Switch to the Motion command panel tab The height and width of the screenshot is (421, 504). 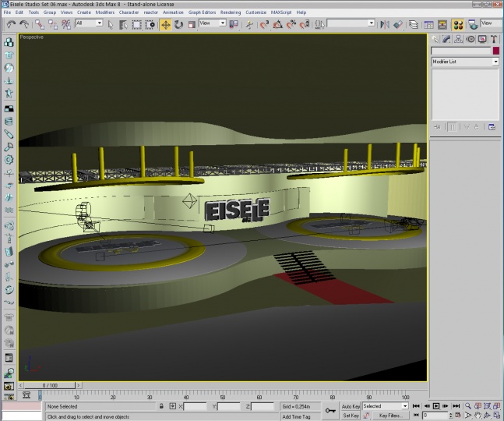[471, 39]
